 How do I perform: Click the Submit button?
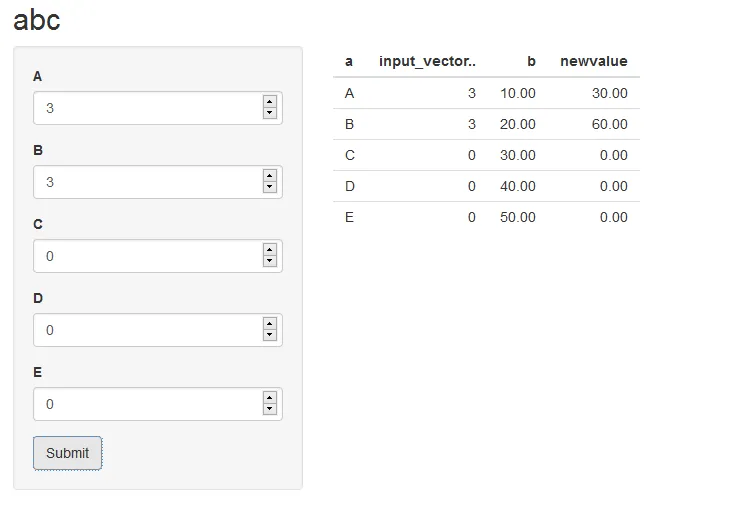tap(67, 453)
